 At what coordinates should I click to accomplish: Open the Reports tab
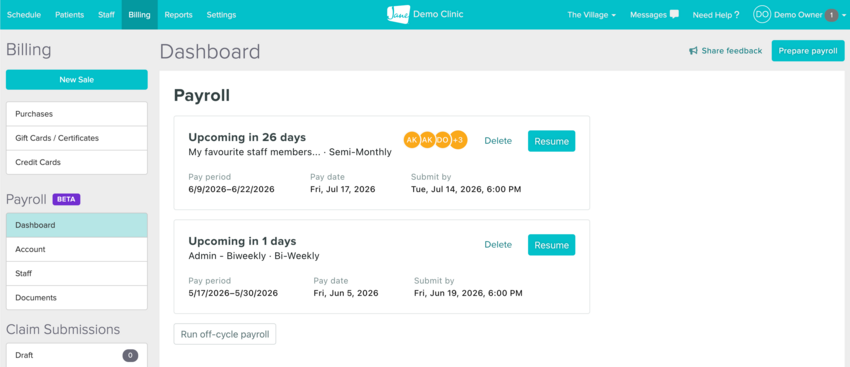pos(178,15)
